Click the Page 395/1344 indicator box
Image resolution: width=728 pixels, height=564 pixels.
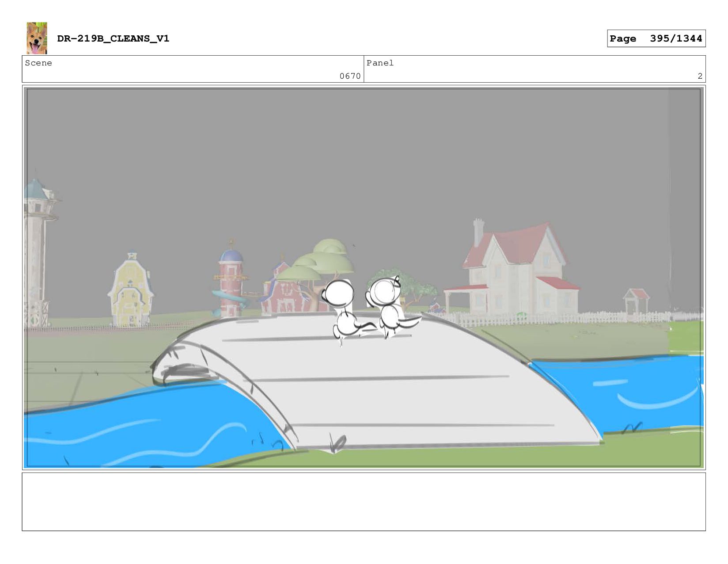(x=656, y=38)
